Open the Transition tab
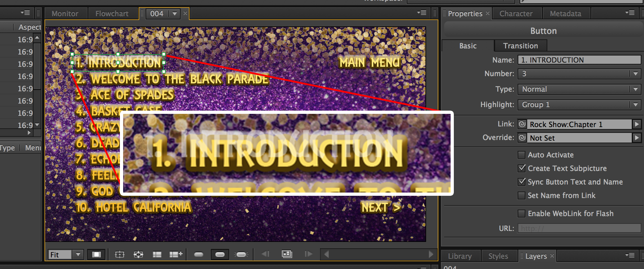The width and height of the screenshot is (644, 269). point(521,46)
